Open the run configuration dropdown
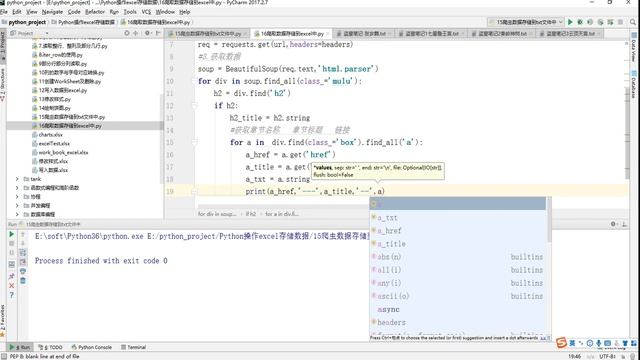 point(526,22)
